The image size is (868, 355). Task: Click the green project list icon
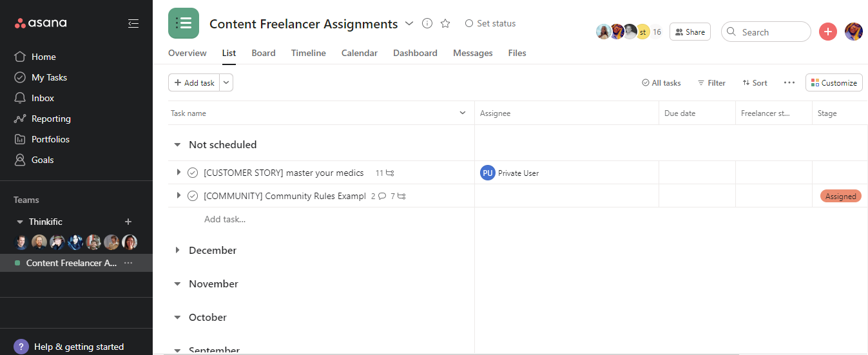point(184,23)
